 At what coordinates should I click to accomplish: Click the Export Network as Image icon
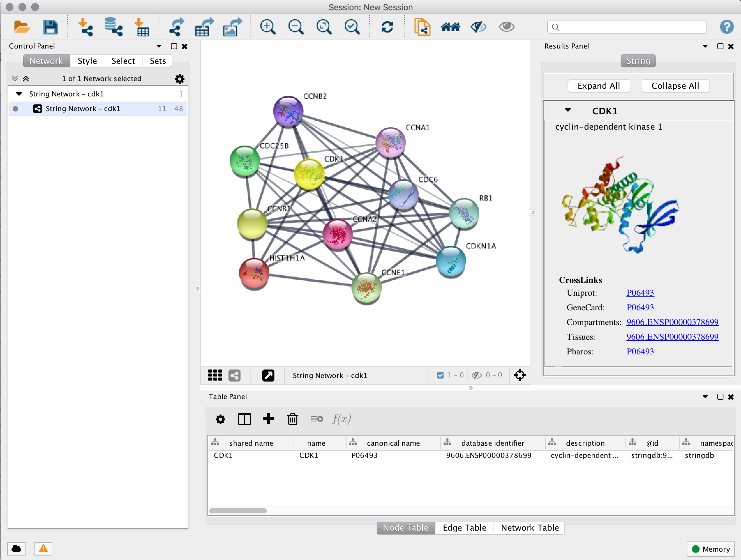[x=232, y=27]
